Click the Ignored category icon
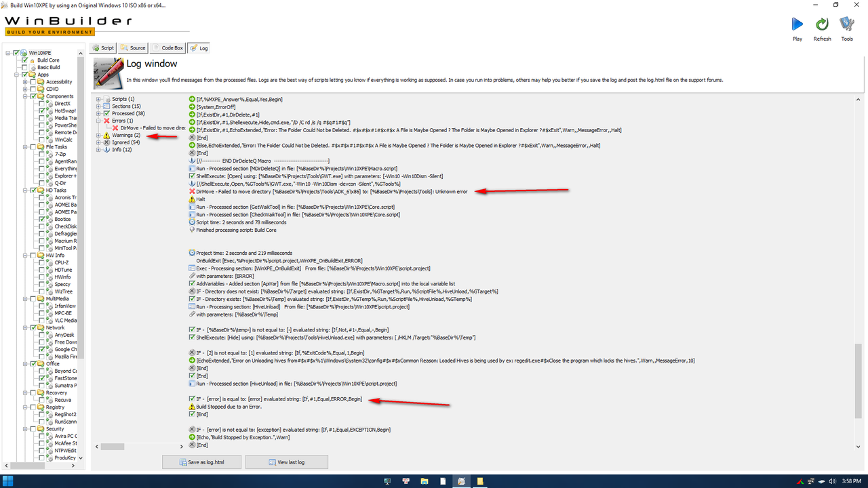 [106, 142]
